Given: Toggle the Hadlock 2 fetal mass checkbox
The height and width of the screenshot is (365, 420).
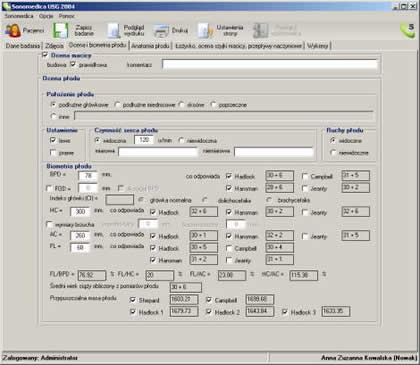Looking at the screenshot, I should (209, 312).
